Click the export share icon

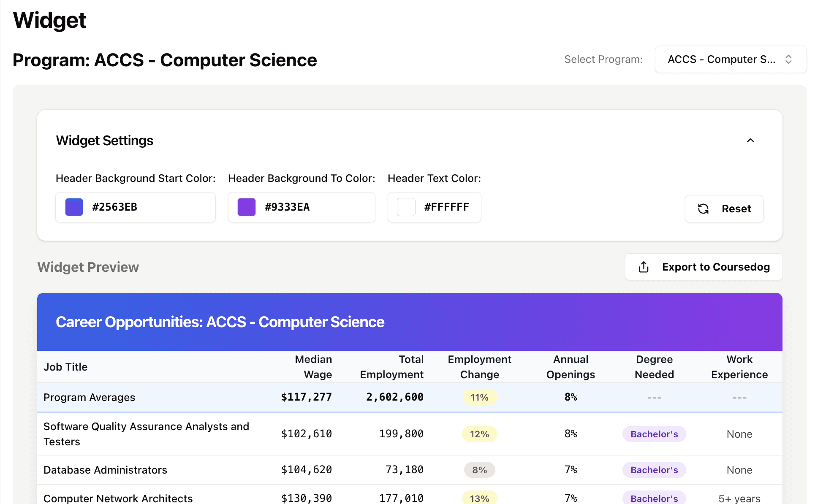[644, 267]
